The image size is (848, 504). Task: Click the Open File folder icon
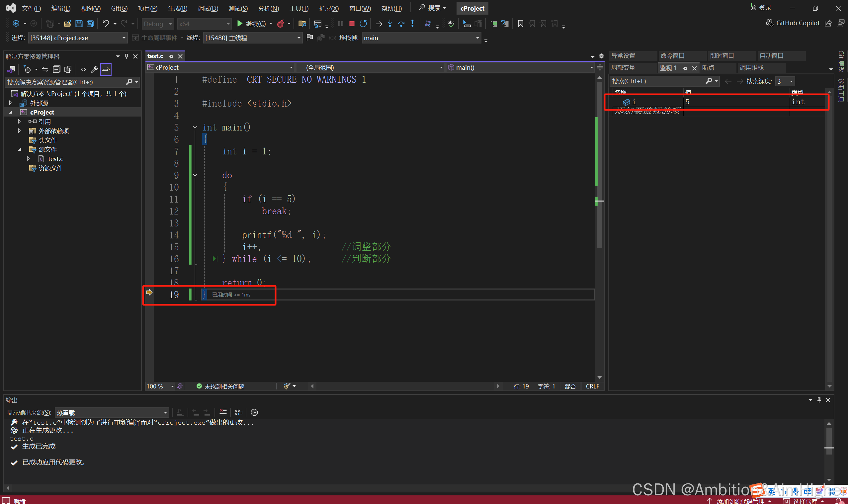click(67, 24)
